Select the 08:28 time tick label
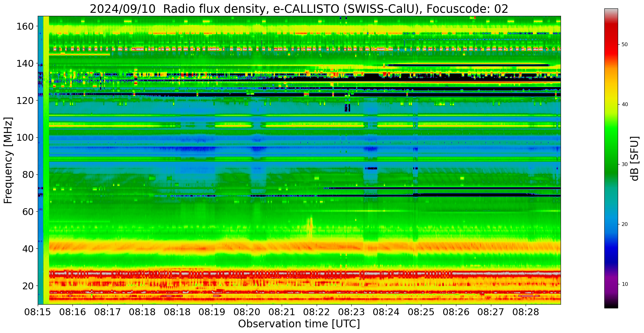This screenshot has height=333, width=644. coord(525,312)
